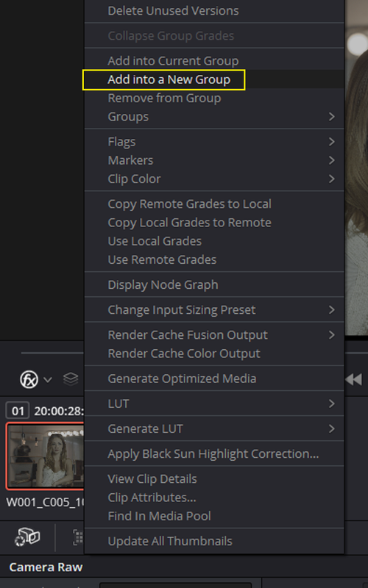Choose Copy Local Grades to Remote
The image size is (368, 588).
(214, 223)
